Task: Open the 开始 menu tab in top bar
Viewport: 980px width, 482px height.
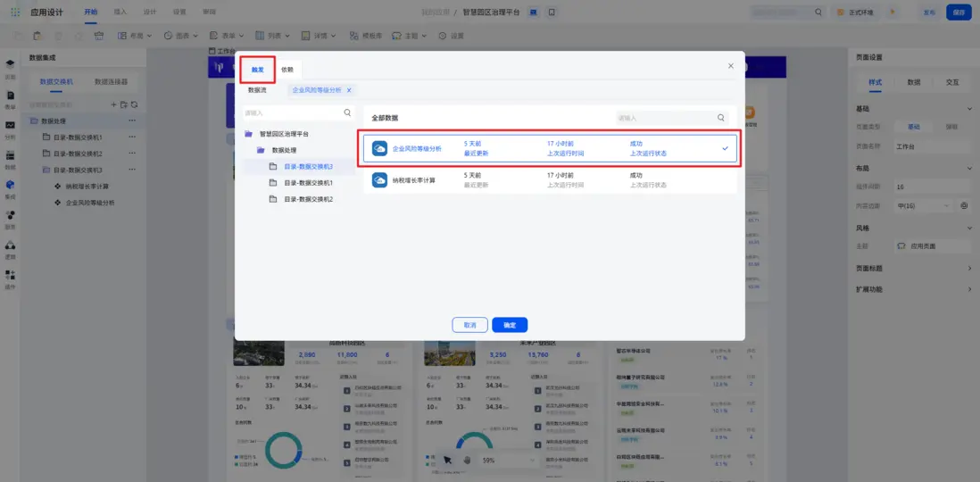Action: [x=91, y=12]
